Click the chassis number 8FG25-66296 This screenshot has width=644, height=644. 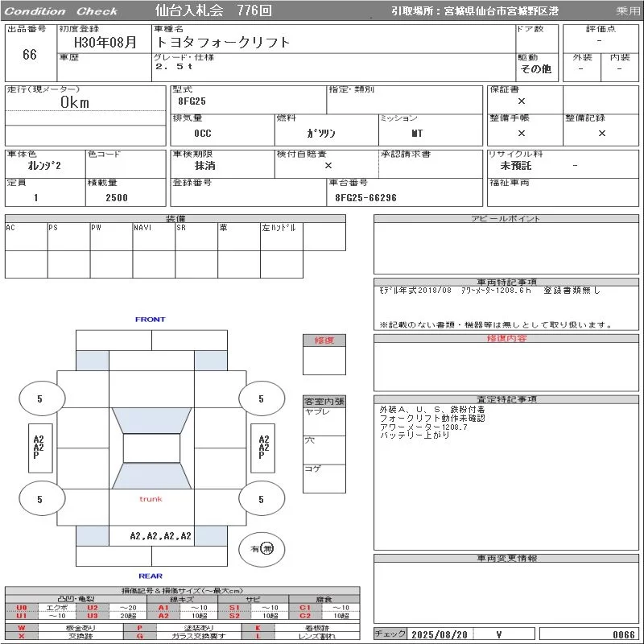[366, 197]
